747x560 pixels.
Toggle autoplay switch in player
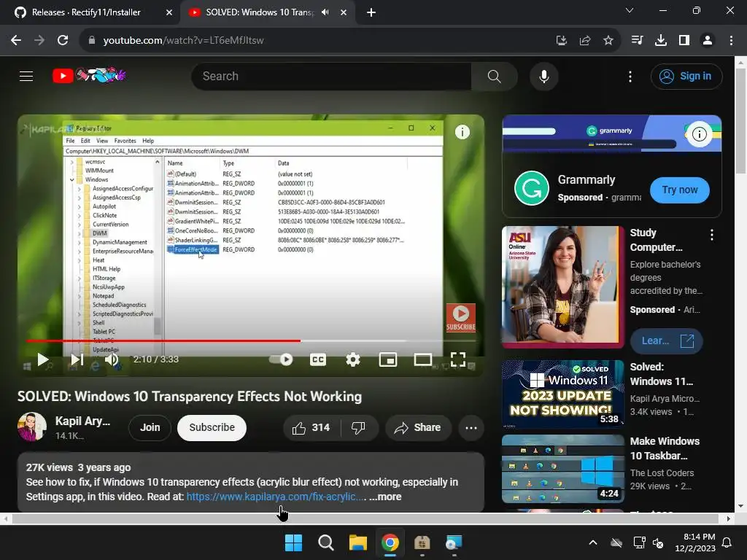pos(281,359)
